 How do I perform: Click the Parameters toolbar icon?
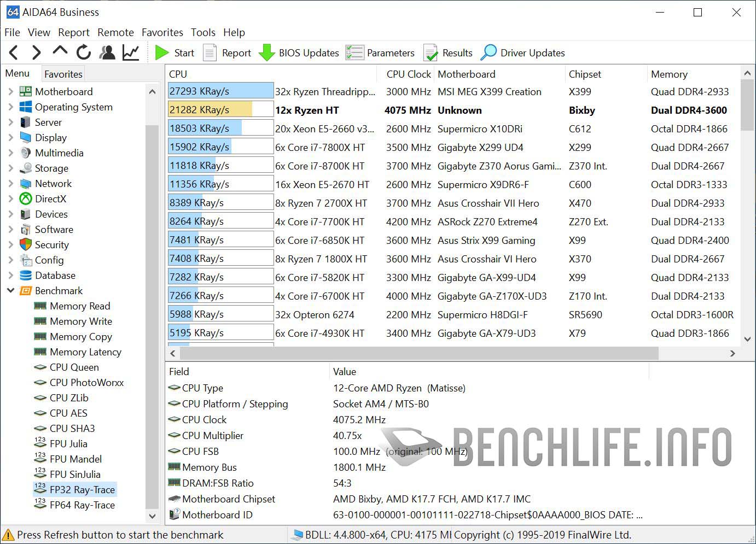click(x=354, y=52)
